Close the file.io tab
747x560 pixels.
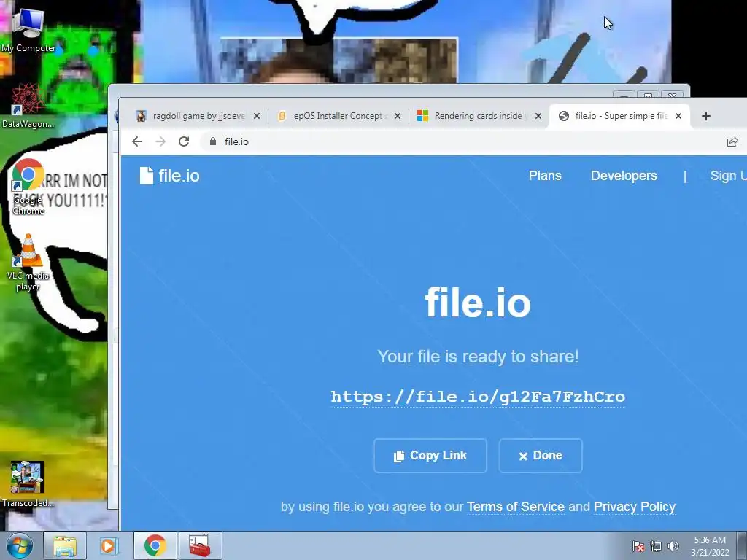click(x=678, y=116)
